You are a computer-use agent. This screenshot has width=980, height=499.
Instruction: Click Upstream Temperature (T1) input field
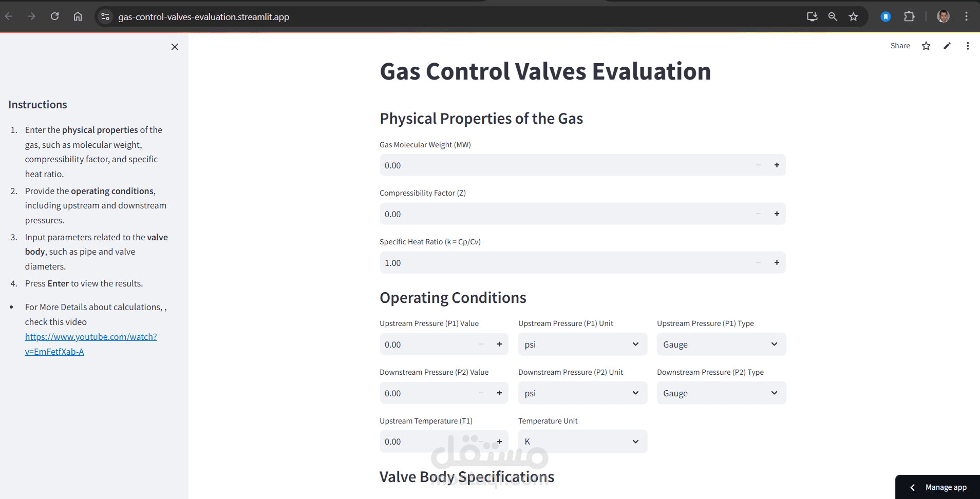[426, 442]
